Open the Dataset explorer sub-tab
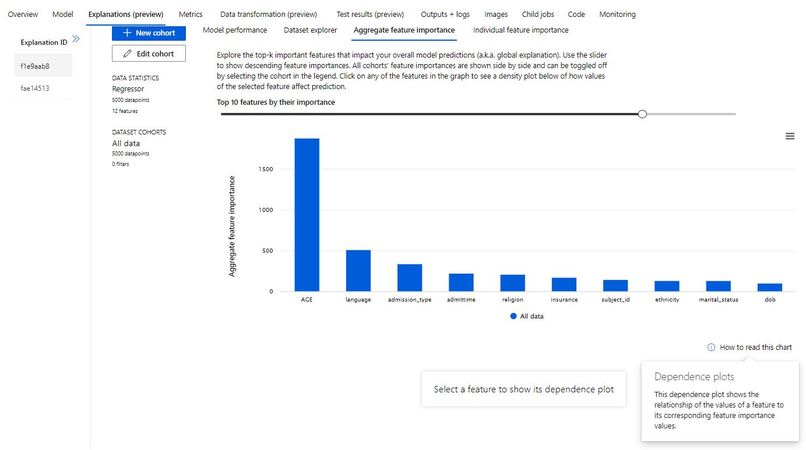This screenshot has height=450, width=806. pyautogui.click(x=310, y=30)
